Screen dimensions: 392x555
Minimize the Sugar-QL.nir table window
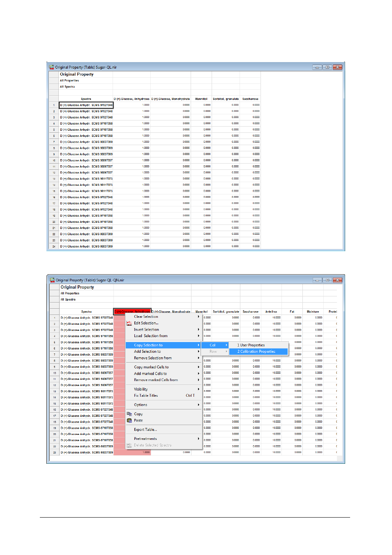pos(317,67)
